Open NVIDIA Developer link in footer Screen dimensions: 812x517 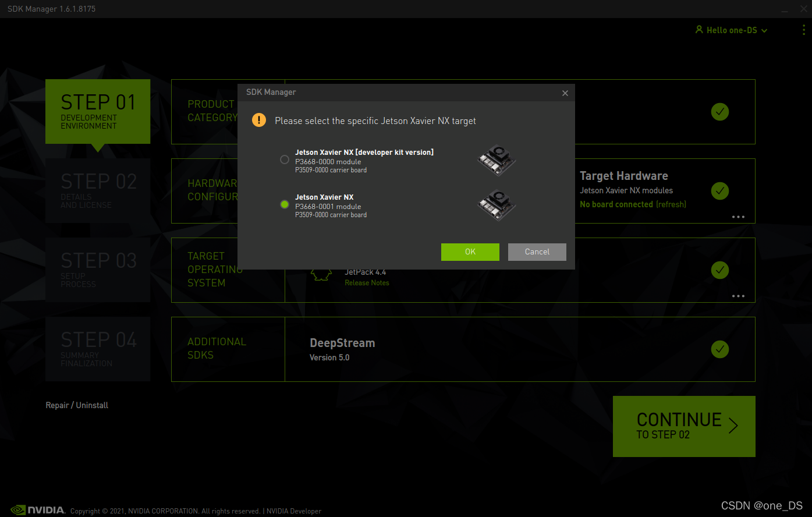pos(294,511)
